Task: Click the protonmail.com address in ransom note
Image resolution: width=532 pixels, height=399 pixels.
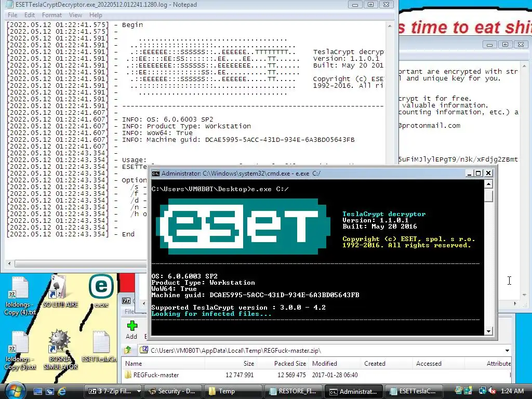Action: click(x=430, y=126)
